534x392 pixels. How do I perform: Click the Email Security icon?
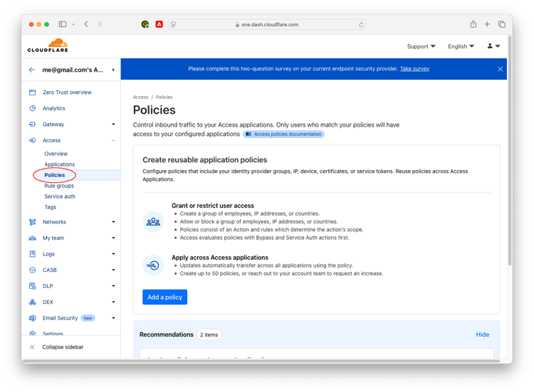(x=32, y=318)
